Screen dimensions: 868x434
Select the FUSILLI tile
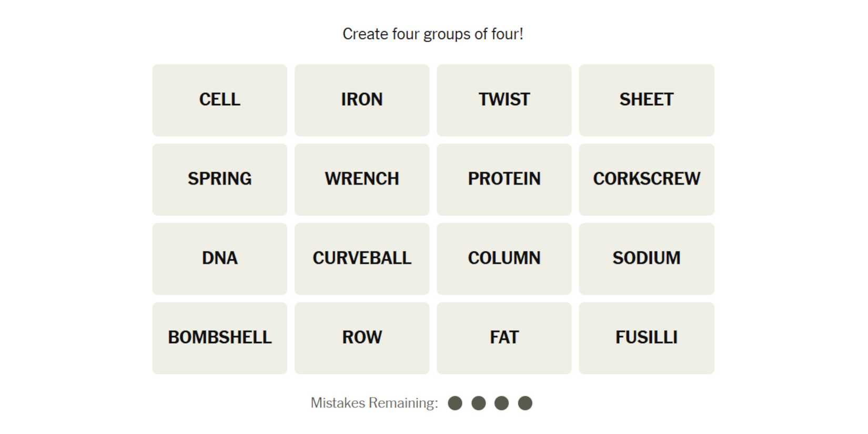point(647,338)
